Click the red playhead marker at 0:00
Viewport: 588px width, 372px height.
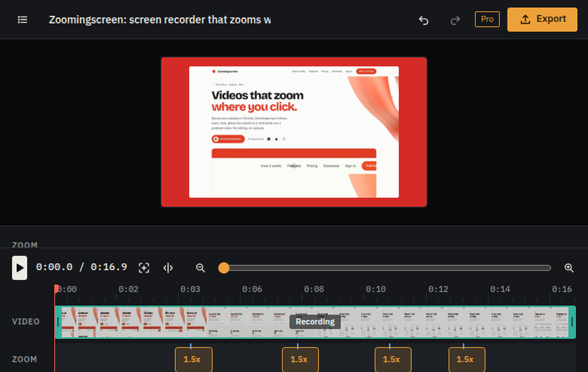coord(56,288)
